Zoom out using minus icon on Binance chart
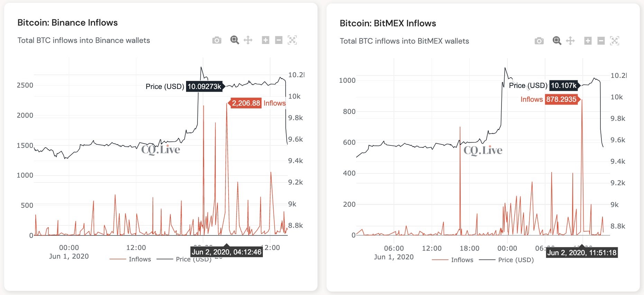Viewport: 644px width, 295px height. [x=279, y=40]
